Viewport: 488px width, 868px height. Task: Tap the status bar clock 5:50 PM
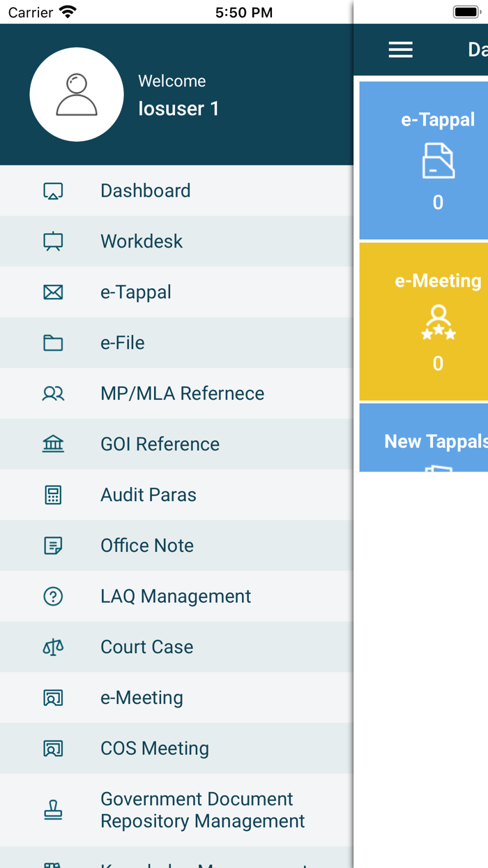pos(244,13)
